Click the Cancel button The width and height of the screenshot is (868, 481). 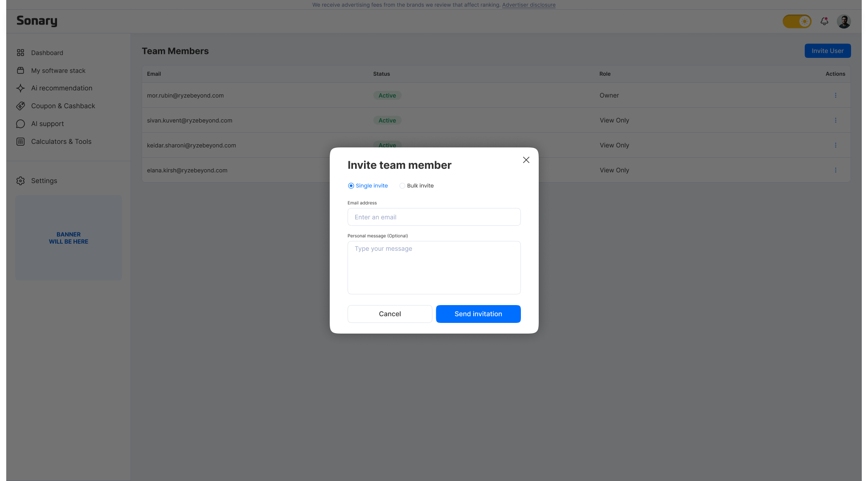coord(390,314)
